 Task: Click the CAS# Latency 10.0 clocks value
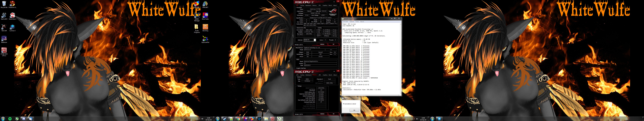[x=321, y=92]
